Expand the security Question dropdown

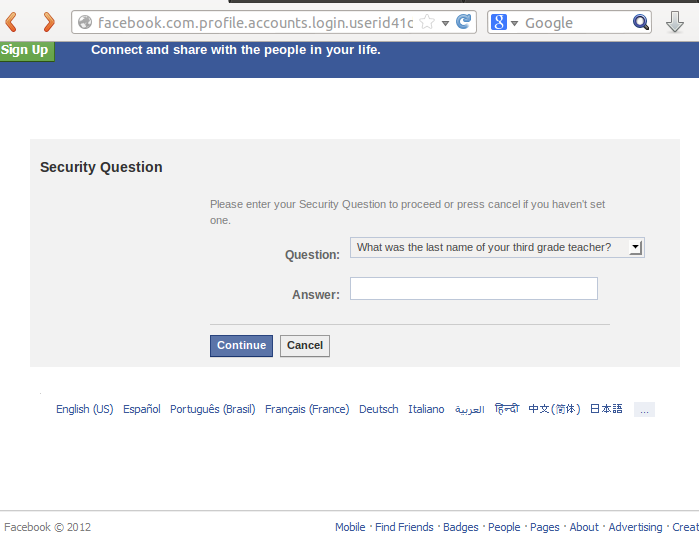[635, 247]
